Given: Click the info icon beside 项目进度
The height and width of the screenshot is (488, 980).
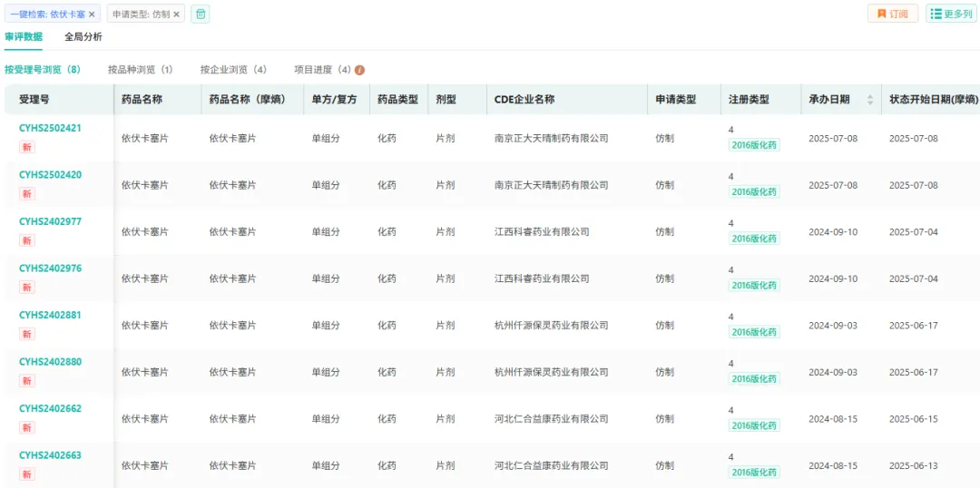Looking at the screenshot, I should click(x=360, y=70).
